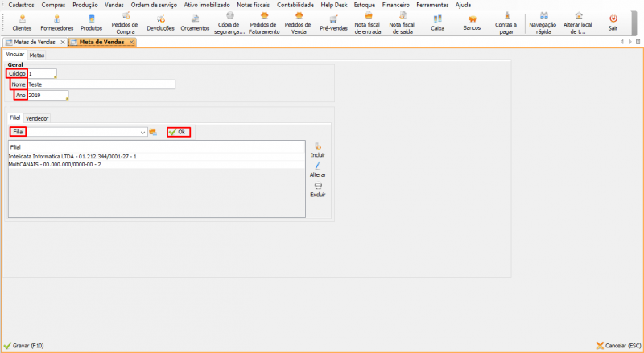This screenshot has width=644, height=353.
Task: Open the Contabilidade menu
Action: coord(295,5)
